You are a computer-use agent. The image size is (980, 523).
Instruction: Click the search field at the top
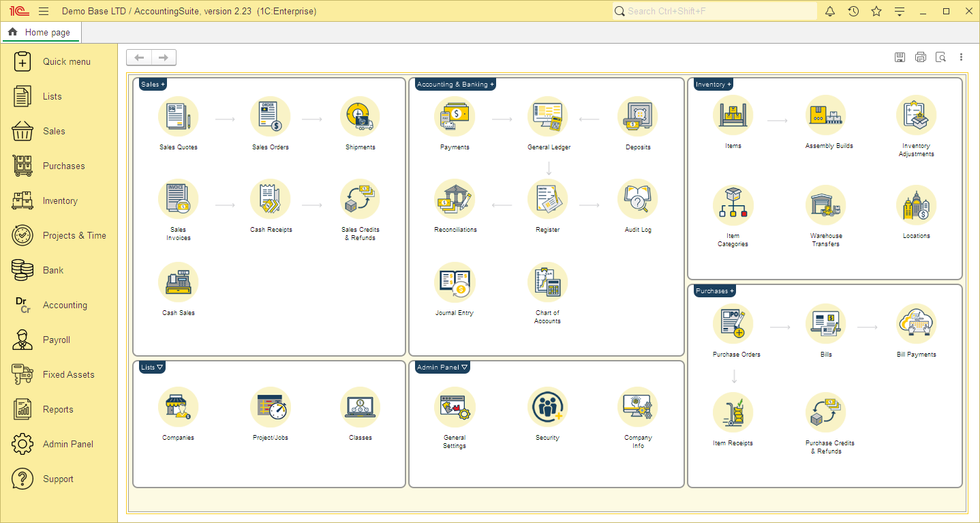click(x=713, y=11)
